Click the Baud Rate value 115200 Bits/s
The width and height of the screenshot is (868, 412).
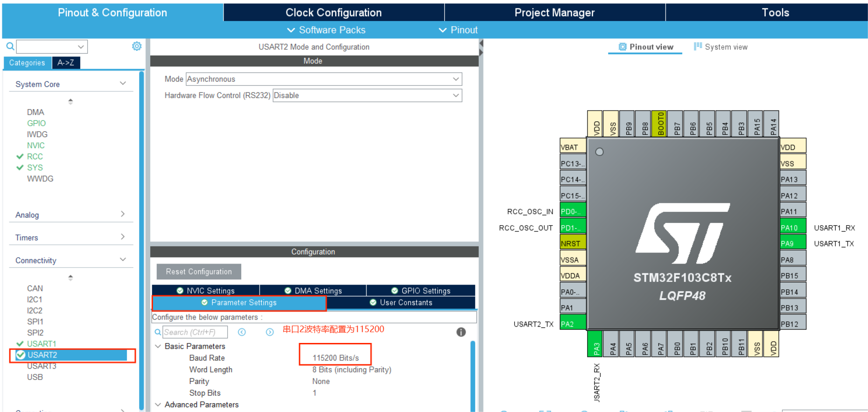(336, 358)
